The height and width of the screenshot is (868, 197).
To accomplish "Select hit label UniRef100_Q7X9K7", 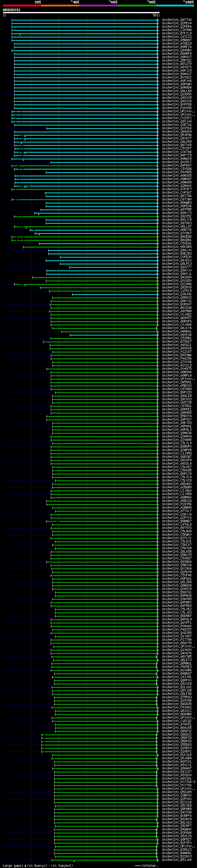I will [176, 233].
